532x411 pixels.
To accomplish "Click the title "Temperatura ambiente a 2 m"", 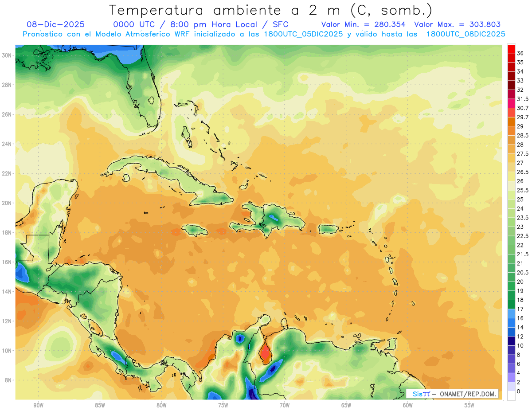I will click(226, 10).
